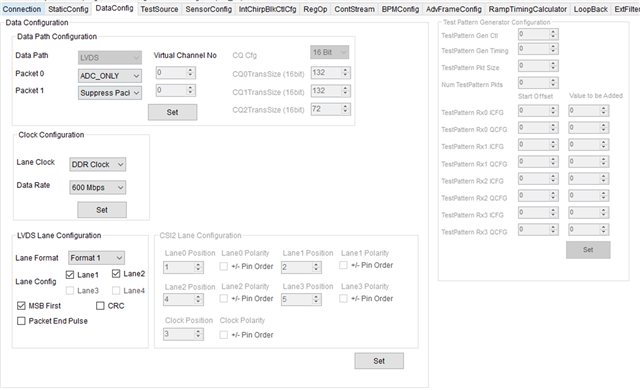
Task: Click TestPattern Rx1 ICFG Start Offset field
Action: click(538, 145)
